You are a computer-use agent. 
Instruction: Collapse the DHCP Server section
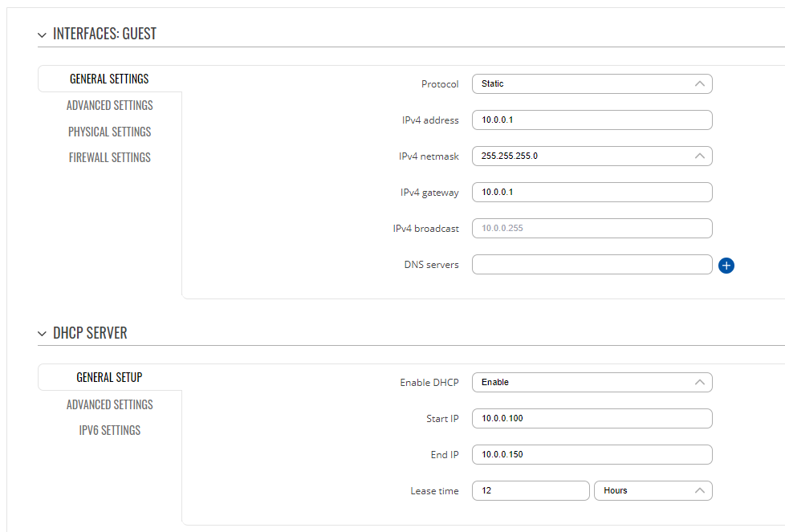coord(42,333)
